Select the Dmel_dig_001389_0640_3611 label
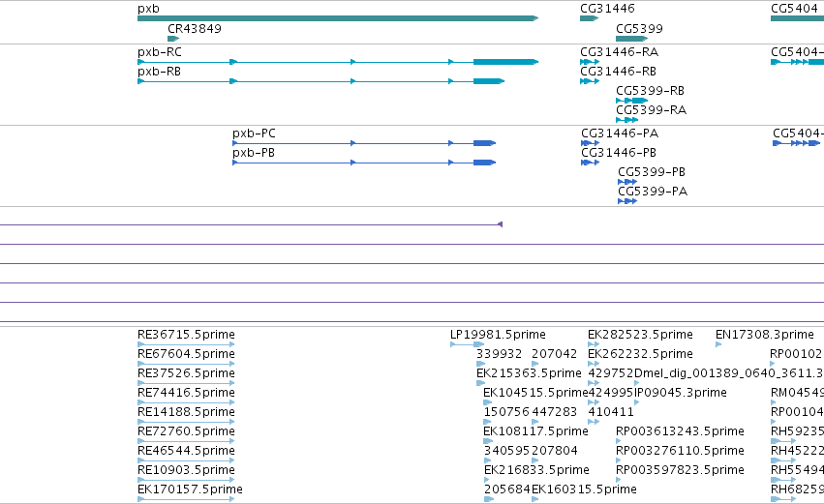This screenshot has width=824, height=504. click(729, 373)
